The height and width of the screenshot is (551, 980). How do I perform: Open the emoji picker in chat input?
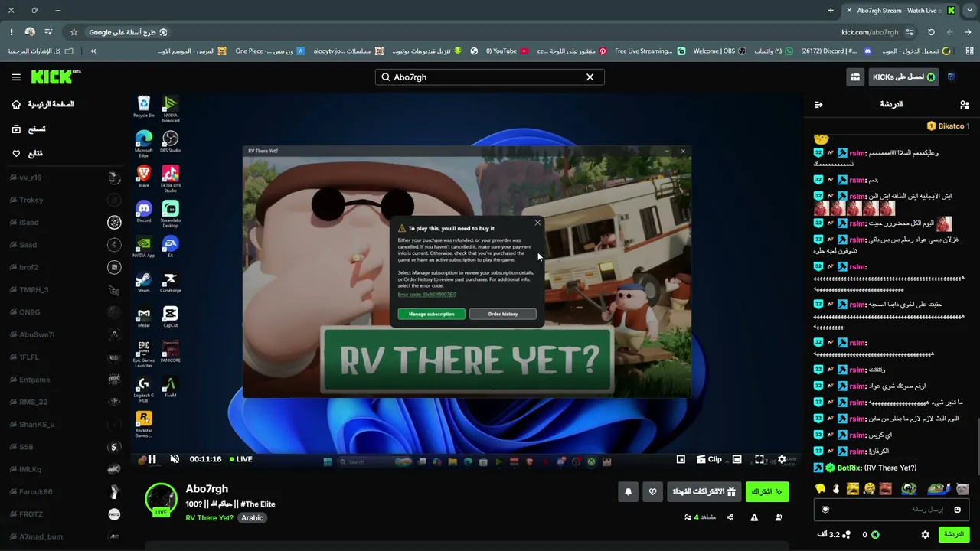[x=957, y=510]
